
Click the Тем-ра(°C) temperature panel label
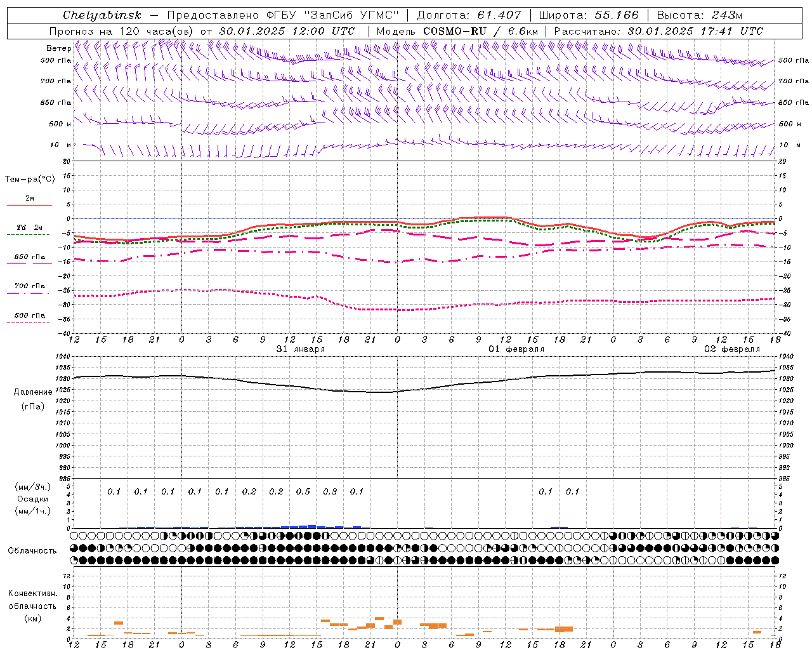(30, 180)
